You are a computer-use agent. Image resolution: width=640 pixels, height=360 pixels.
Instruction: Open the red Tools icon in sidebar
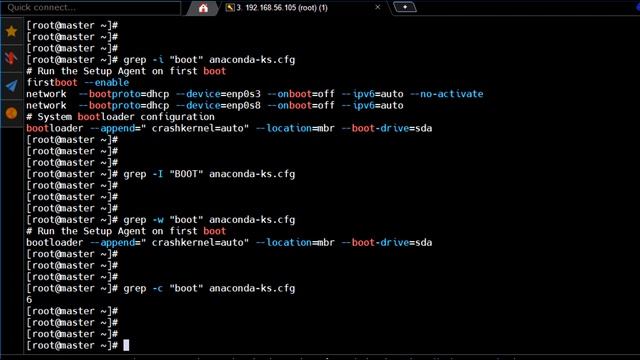[11, 58]
